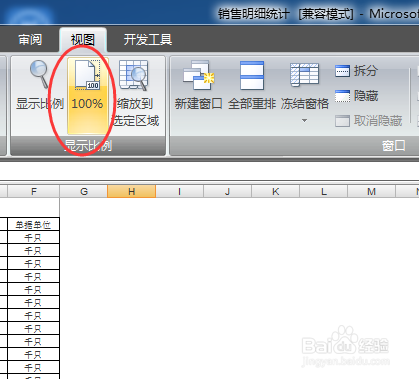Click the 单据单位 header cell
Image resolution: width=419 pixels, height=379 pixels.
33,225
